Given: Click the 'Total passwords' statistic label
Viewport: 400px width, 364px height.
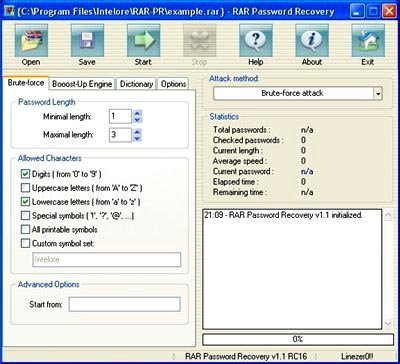Looking at the screenshot, I should [x=242, y=130].
